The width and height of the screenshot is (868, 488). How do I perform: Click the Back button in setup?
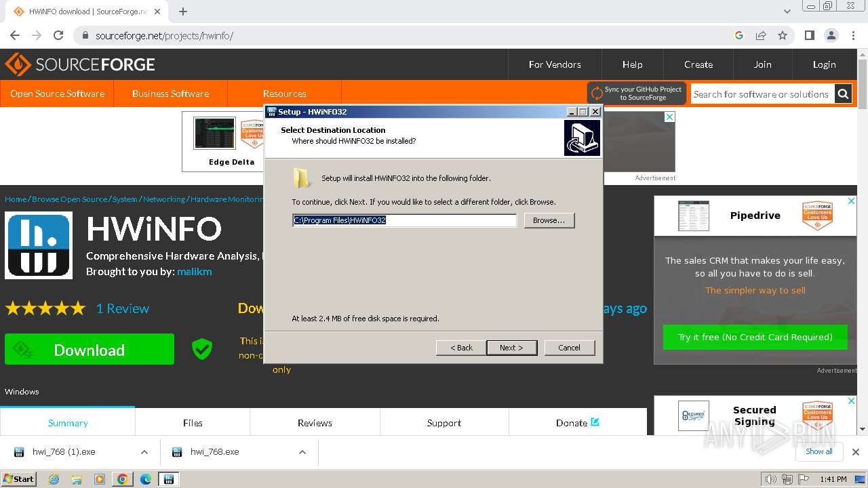[x=461, y=348]
